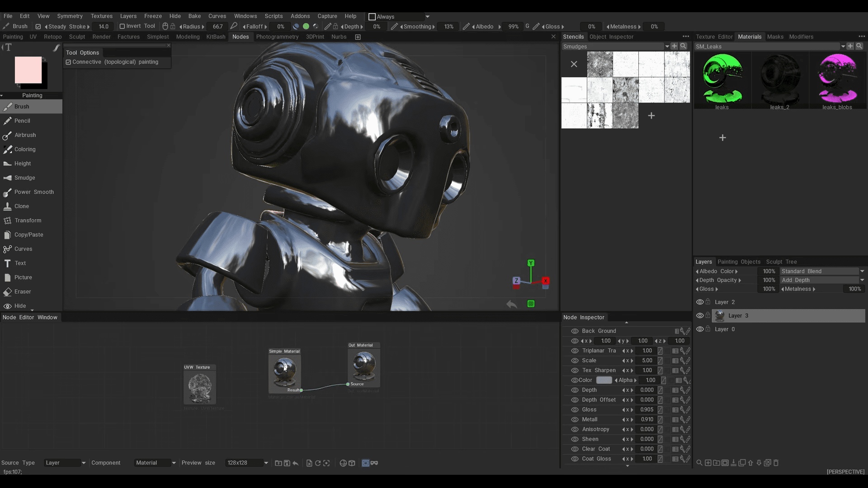
Task: Click the green sphere mode icon near Falloff
Action: pos(306,26)
